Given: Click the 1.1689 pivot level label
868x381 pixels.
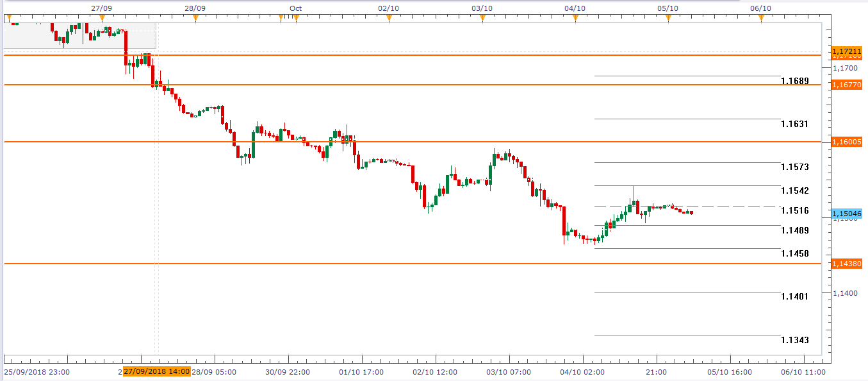Looking at the screenshot, I should point(794,81).
